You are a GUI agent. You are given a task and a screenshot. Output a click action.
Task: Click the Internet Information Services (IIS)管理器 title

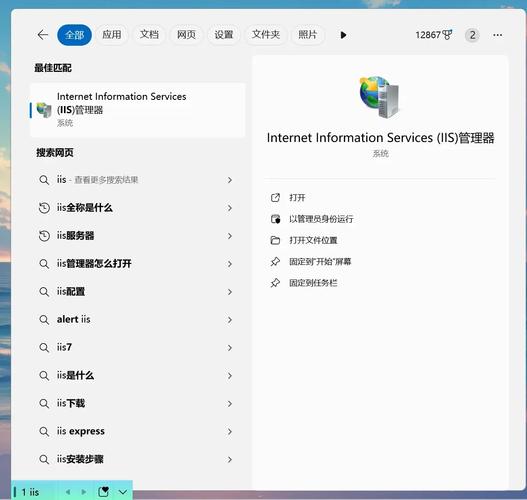(380, 138)
